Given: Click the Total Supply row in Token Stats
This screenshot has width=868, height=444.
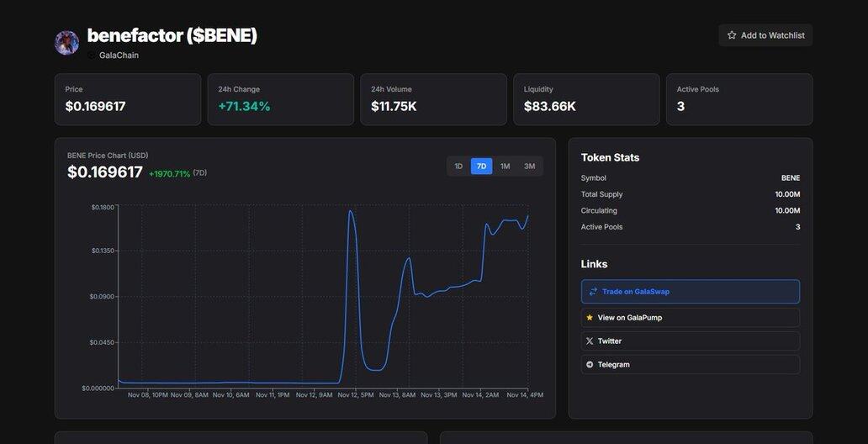Looking at the screenshot, I should point(690,194).
